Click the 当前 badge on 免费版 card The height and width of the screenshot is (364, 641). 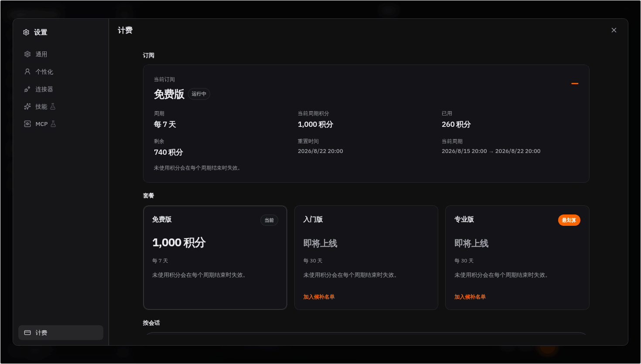pos(269,220)
